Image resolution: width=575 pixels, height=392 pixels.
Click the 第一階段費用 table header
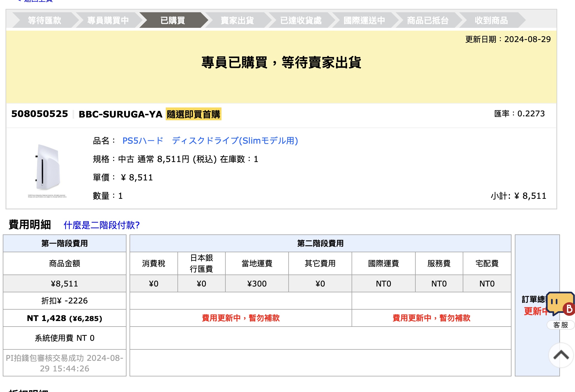(x=65, y=243)
